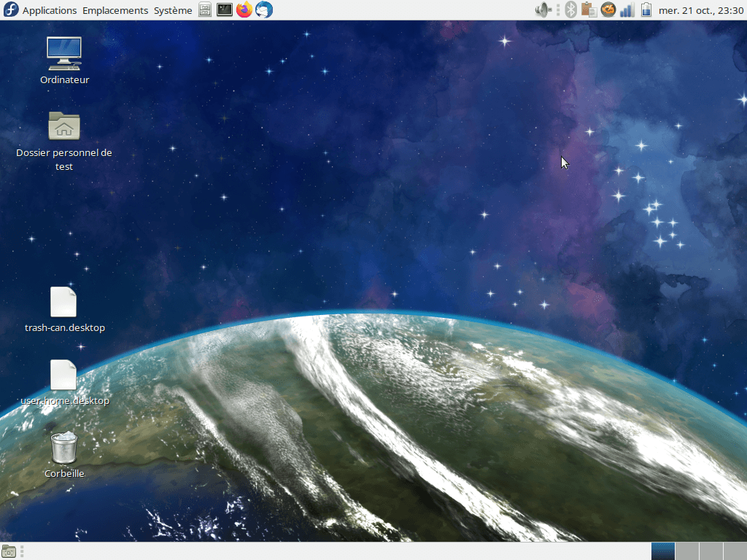The image size is (747, 560).
Task: Open the clock showing mer. 21 oct., 23:30
Action: tap(701, 10)
